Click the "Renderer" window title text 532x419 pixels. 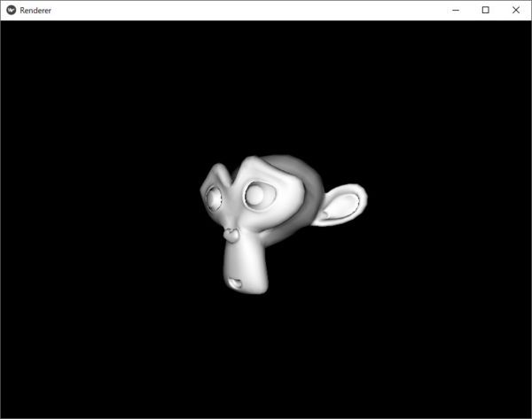click(x=35, y=11)
